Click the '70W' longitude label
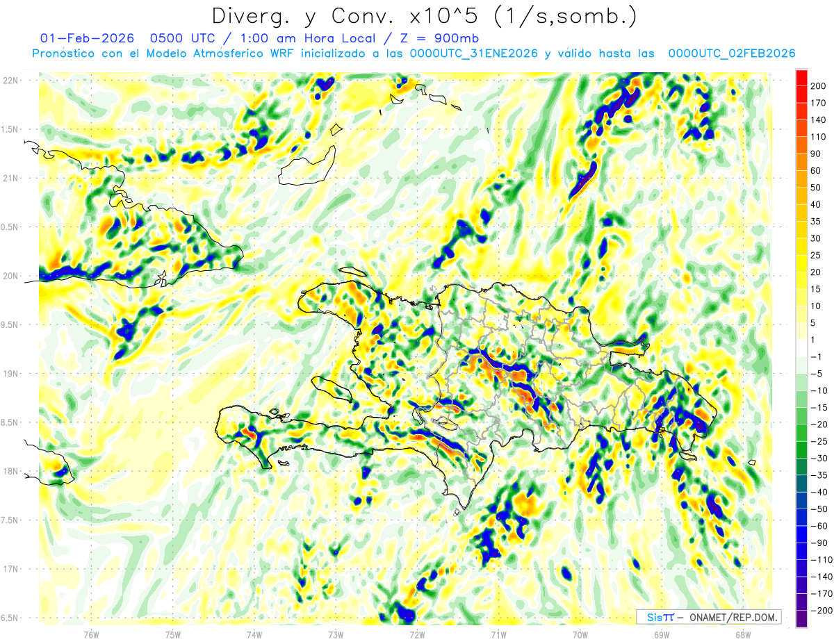Viewport: 834px width, 644px height. coord(580,634)
